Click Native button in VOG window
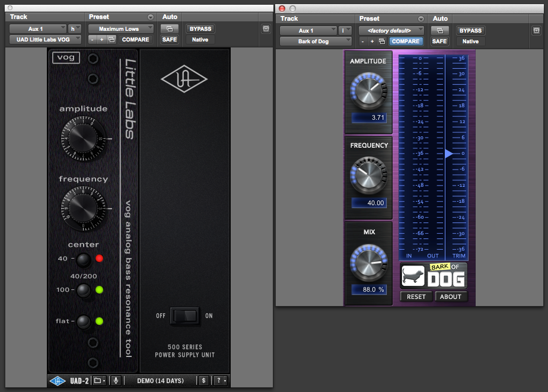This screenshot has height=392, width=548. click(x=200, y=40)
